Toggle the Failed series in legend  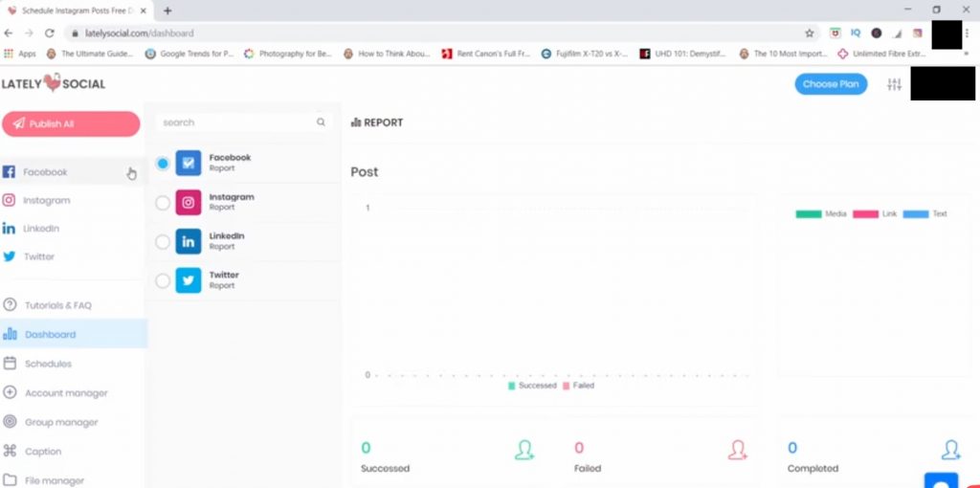coord(578,386)
